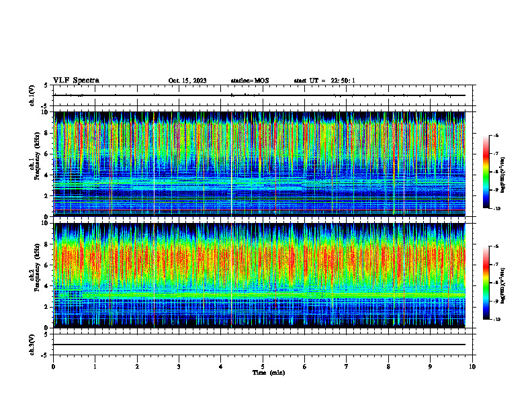Click the "-5" lower tick of ch.3(V) strip
This screenshot has height=411, width=532.
(x=45, y=355)
